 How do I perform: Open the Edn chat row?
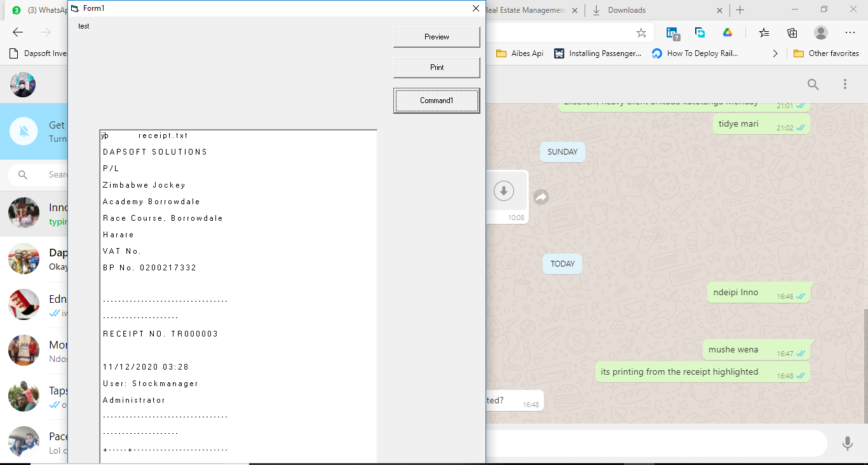34,305
